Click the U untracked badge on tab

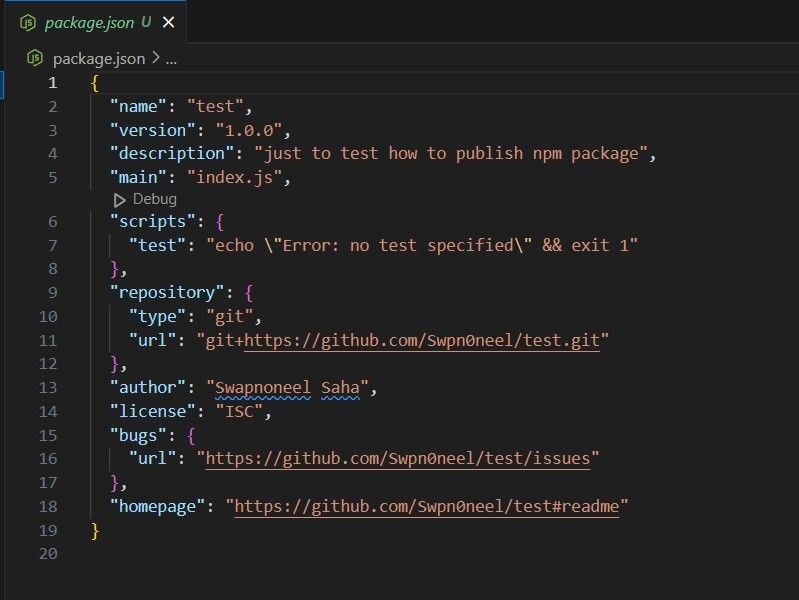tap(146, 22)
